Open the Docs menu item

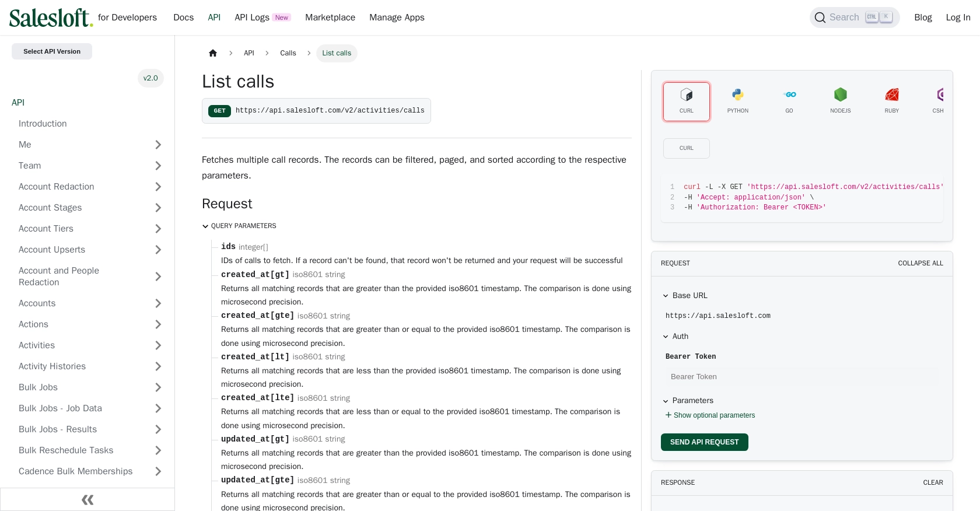(183, 17)
